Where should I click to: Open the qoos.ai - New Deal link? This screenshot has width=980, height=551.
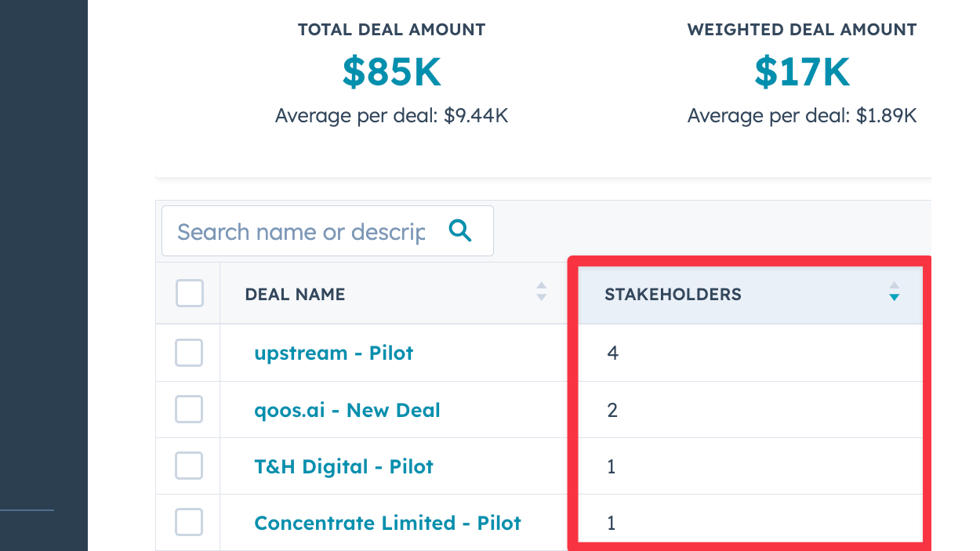(x=347, y=410)
